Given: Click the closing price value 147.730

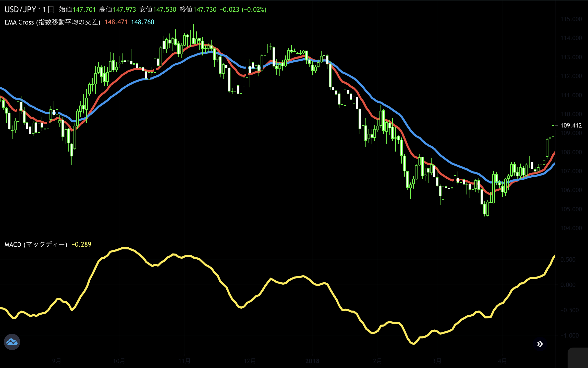Looking at the screenshot, I should tap(205, 10).
